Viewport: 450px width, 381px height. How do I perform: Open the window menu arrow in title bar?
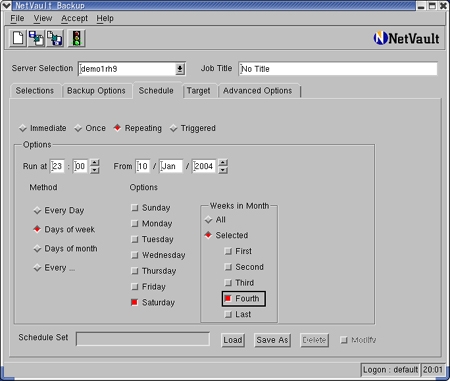pos(6,5)
